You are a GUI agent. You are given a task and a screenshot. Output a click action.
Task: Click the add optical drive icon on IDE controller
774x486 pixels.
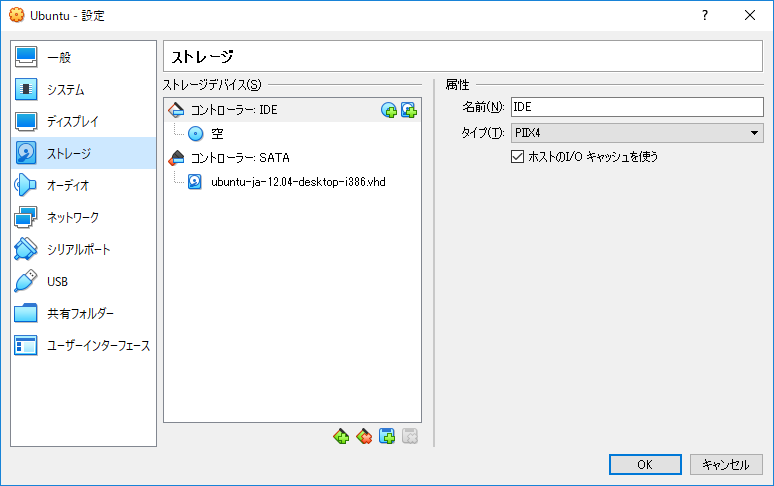coord(389,110)
